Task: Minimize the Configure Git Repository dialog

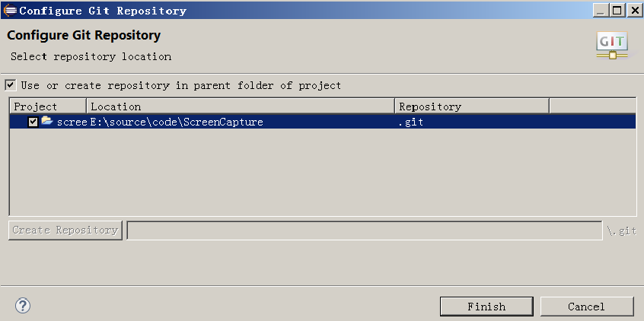Action: coord(601,10)
